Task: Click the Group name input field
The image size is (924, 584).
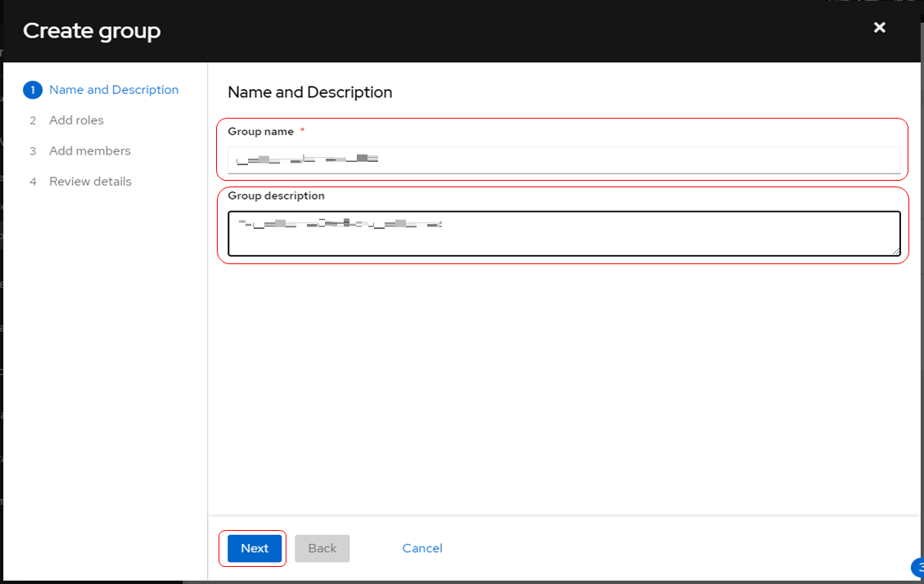Action: (564, 159)
